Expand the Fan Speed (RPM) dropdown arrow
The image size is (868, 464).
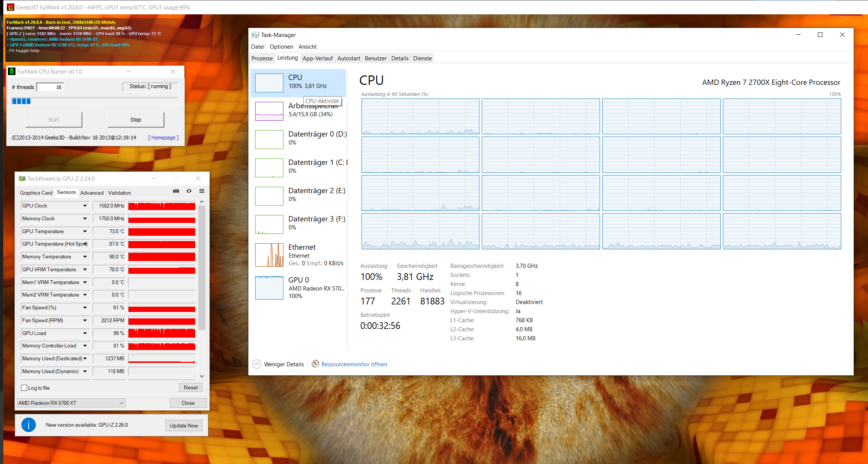click(85, 320)
